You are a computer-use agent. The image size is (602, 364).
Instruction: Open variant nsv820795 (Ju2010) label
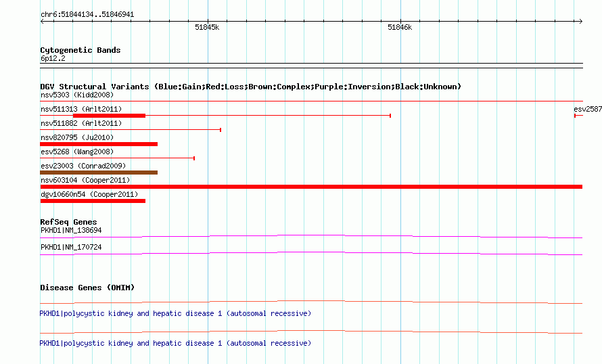click(x=77, y=137)
